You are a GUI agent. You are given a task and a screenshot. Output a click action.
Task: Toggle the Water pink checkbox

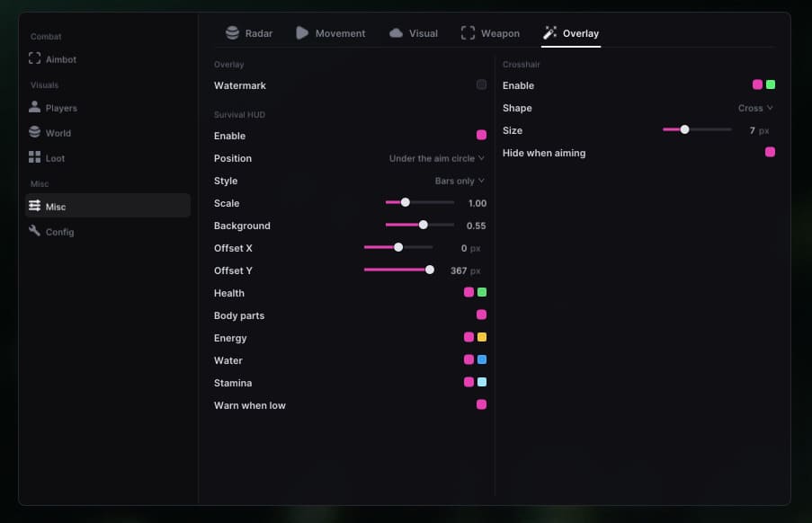point(468,359)
